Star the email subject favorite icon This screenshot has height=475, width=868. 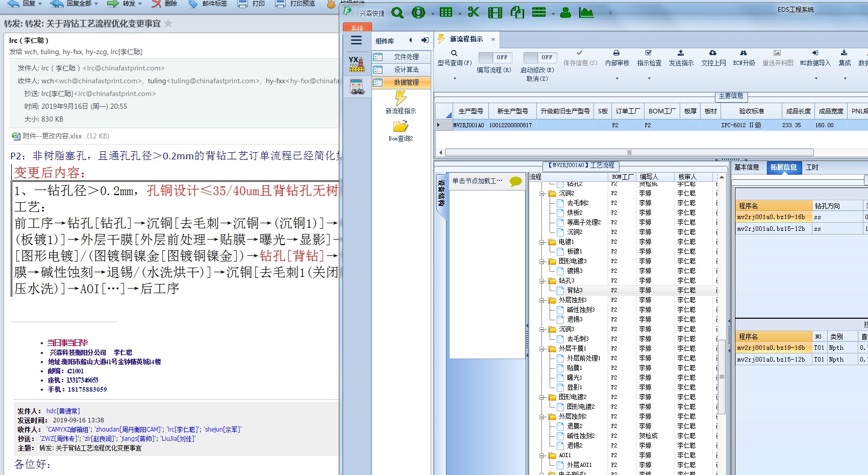click(168, 23)
